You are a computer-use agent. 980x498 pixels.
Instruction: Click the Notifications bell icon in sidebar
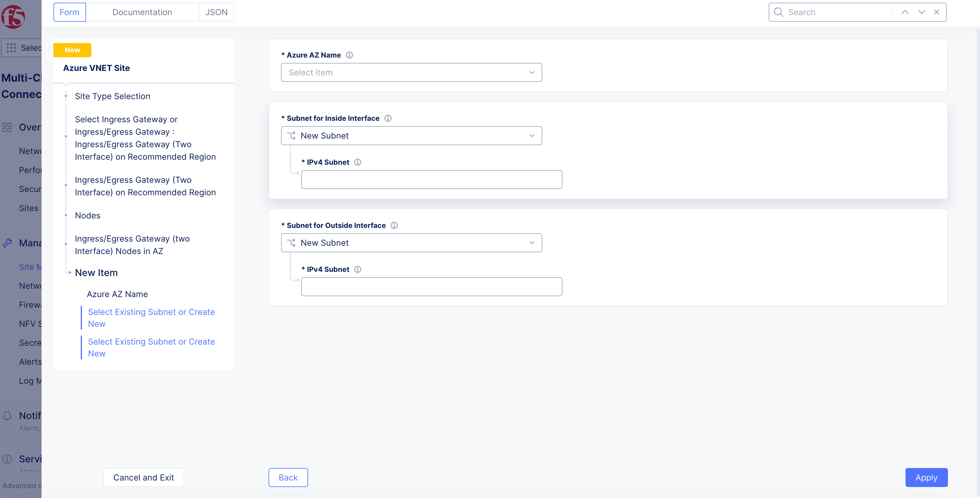(7, 416)
